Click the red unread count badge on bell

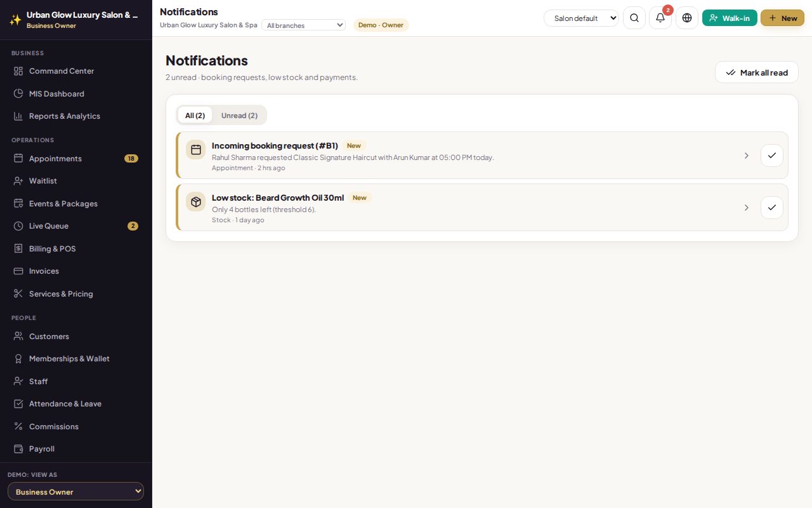click(x=668, y=10)
